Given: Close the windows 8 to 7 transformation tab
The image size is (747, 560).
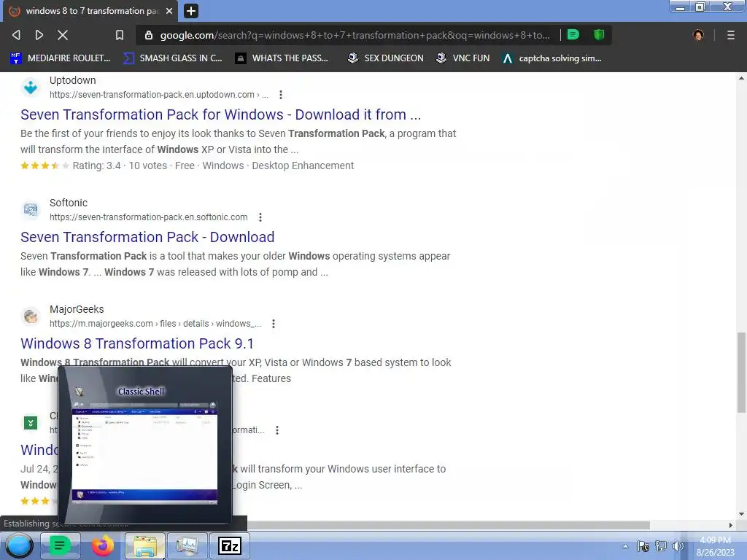Looking at the screenshot, I should 169,11.
